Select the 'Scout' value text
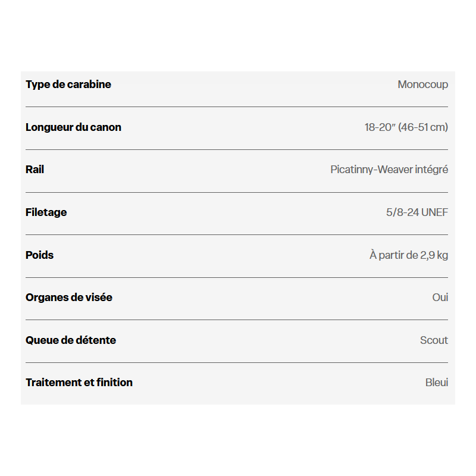The height and width of the screenshot is (476, 476). point(434,340)
